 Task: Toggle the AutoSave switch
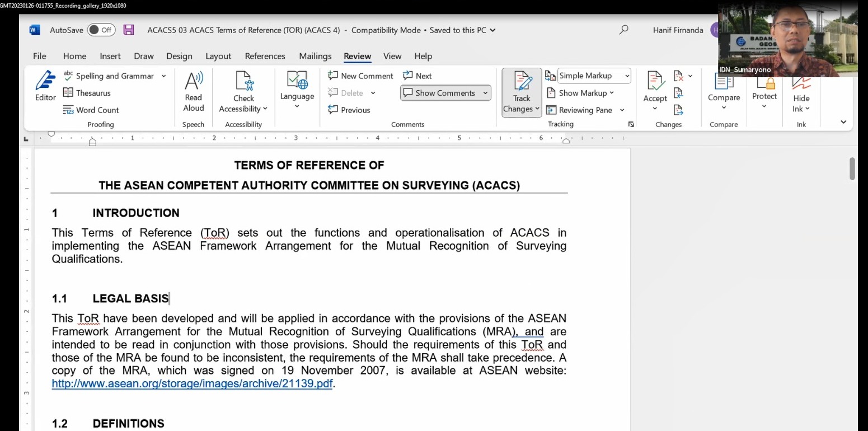point(101,30)
